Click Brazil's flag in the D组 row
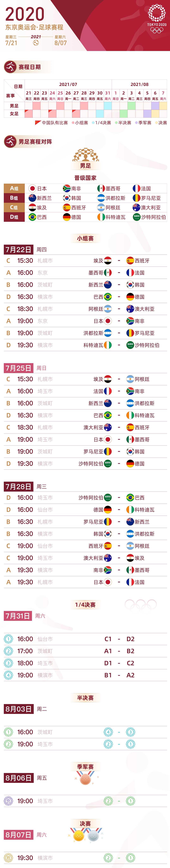Image resolution: width=170 pixels, height=868 pixels. 32,217
